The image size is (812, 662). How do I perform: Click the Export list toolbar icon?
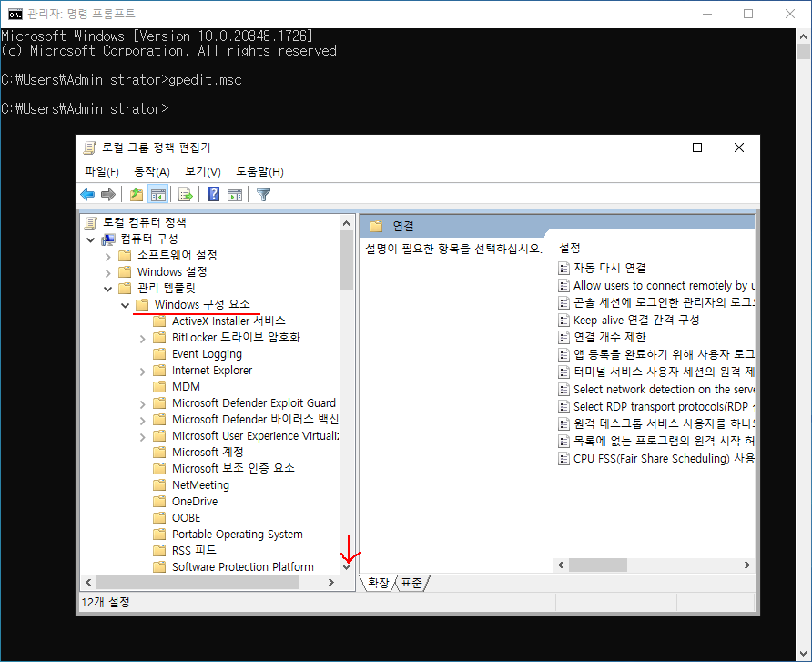186,195
